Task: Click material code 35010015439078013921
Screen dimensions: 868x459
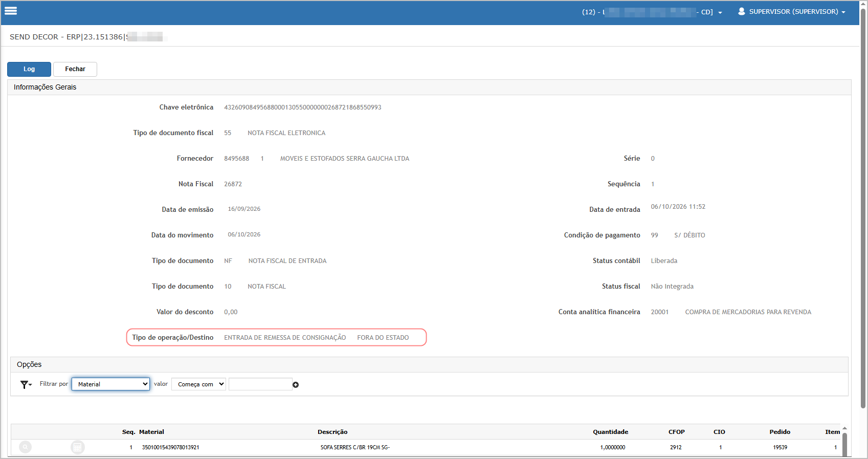Action: click(170, 447)
